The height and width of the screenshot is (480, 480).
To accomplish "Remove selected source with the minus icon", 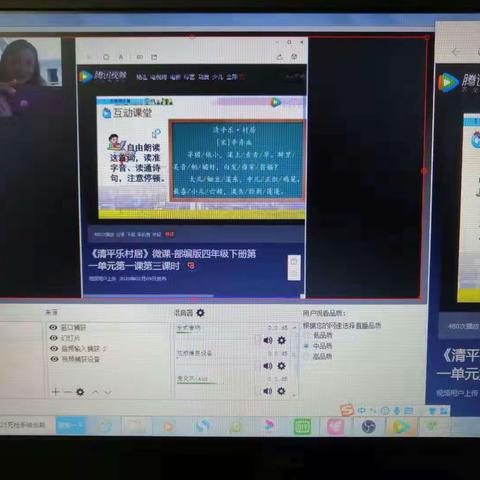I will (68, 392).
